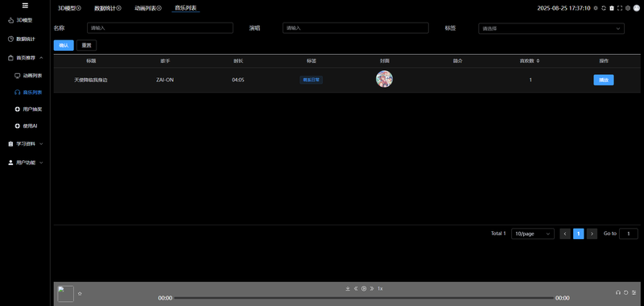Click the audio progress bar track
The height and width of the screenshot is (306, 644).
[x=364, y=298]
